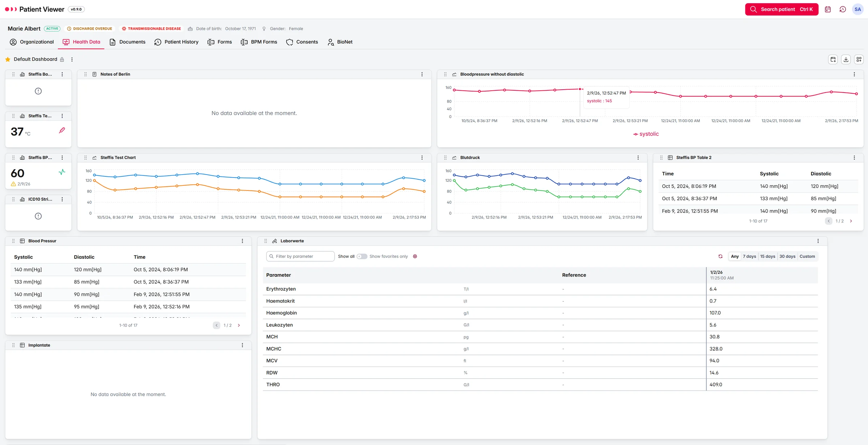The height and width of the screenshot is (445, 868).
Task: Select the Custom time range
Action: [807, 256]
